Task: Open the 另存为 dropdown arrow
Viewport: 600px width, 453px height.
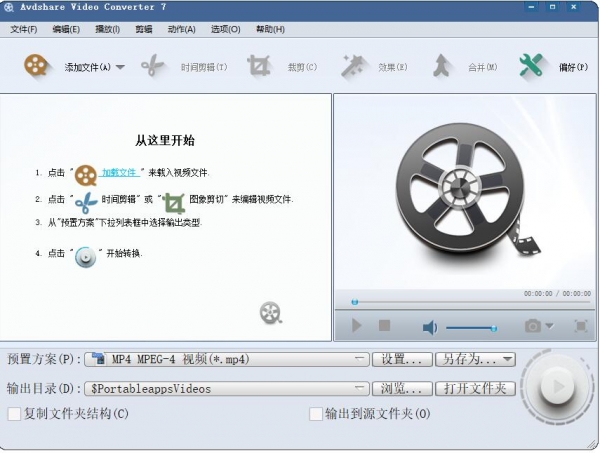Action: click(x=507, y=359)
